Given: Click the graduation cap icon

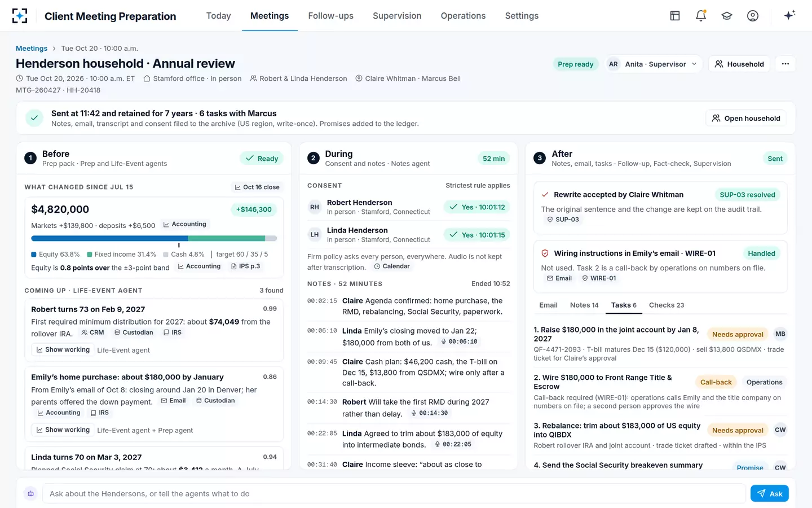Looking at the screenshot, I should pyautogui.click(x=727, y=16).
